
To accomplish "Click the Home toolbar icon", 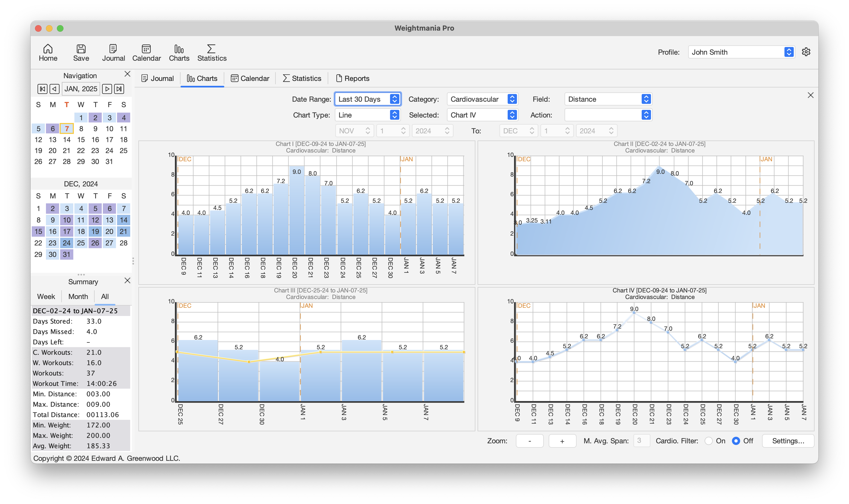I will 48,52.
